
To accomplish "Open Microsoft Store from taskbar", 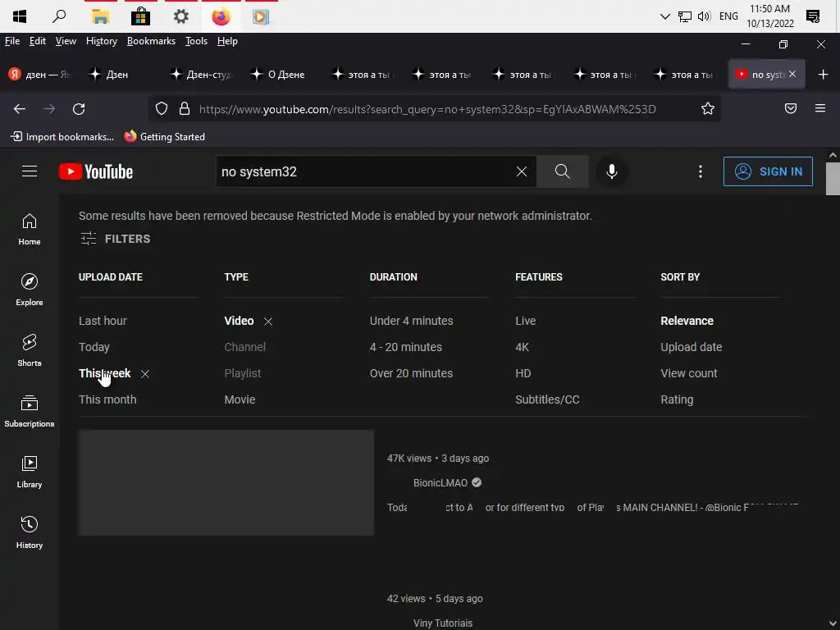I will pos(140,16).
